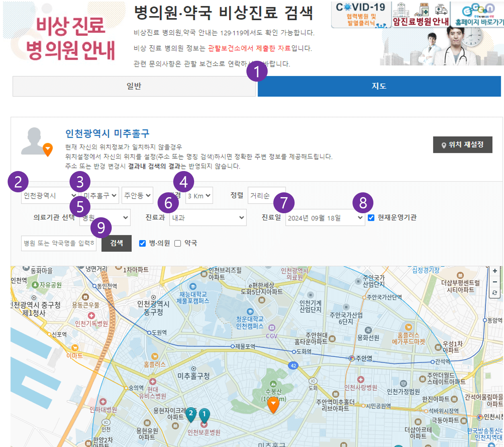Expand the 진료일 date dropdown
The image size is (504, 447).
(325, 217)
